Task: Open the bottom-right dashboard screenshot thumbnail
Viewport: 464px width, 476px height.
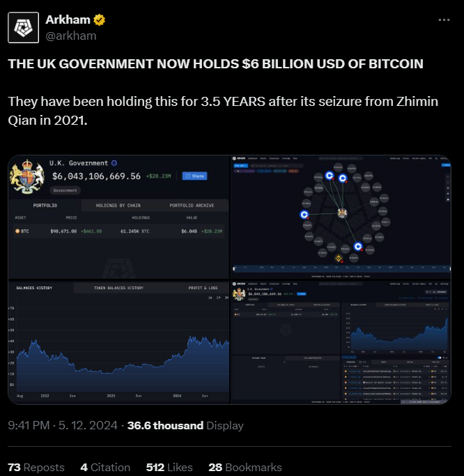Action: click(341, 342)
